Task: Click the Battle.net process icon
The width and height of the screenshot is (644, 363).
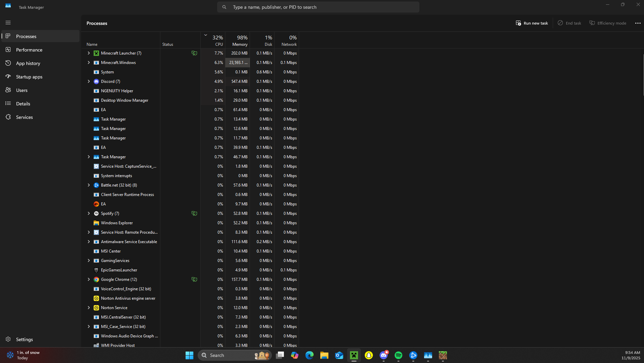Action: coord(96,185)
